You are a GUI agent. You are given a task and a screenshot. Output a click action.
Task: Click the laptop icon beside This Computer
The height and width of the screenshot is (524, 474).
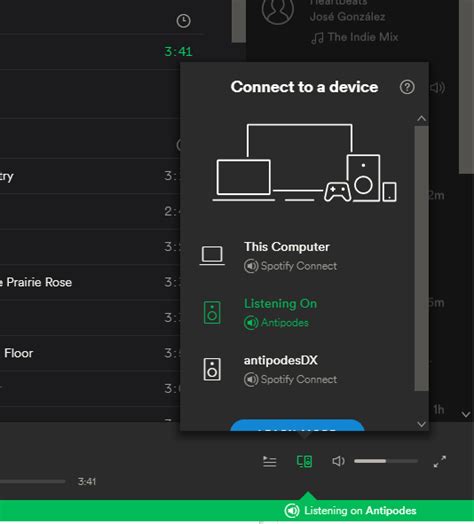[x=212, y=256]
